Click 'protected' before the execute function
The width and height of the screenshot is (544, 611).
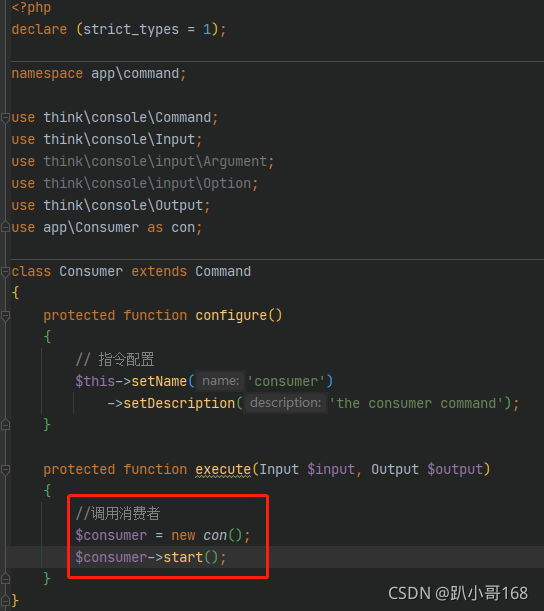click(79, 470)
